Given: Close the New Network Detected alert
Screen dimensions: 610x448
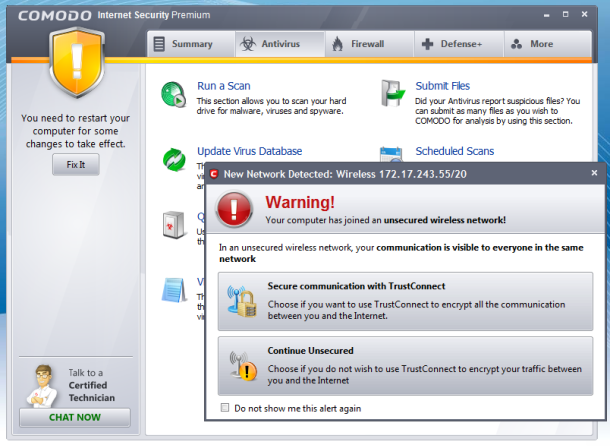Looking at the screenshot, I should tap(594, 173).
